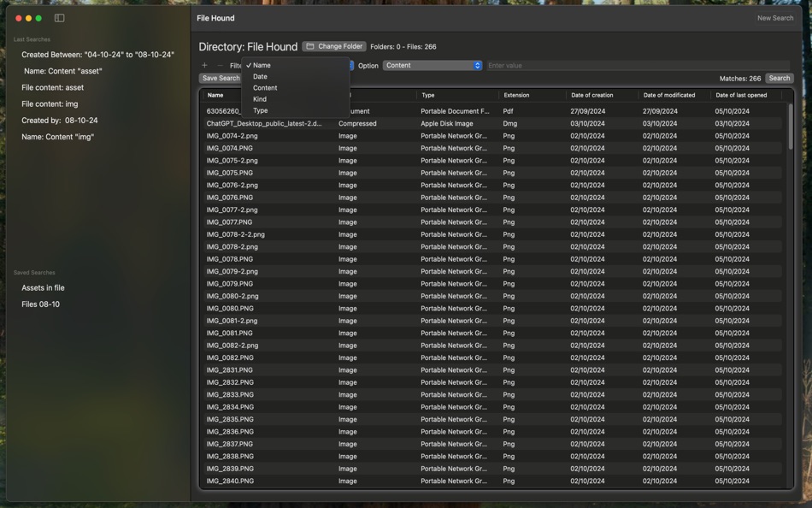Open saved search Assets in file
Image resolution: width=812 pixels, height=508 pixels.
[x=43, y=287]
